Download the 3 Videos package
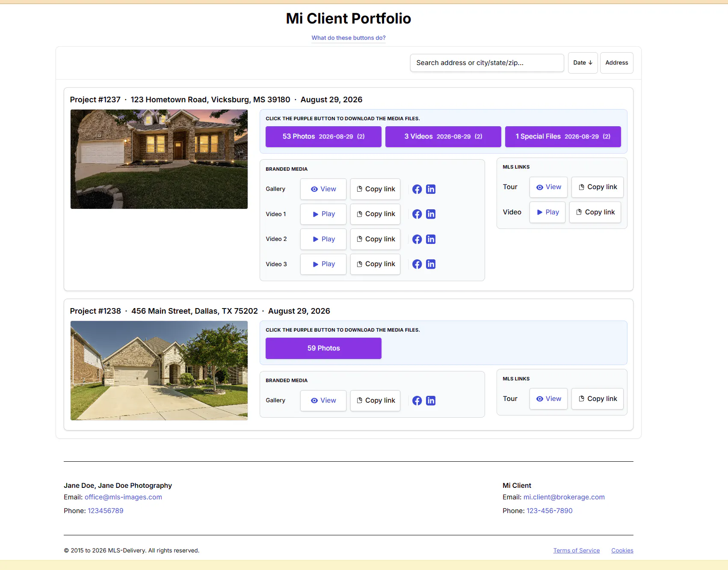Viewport: 728px width, 570px height. coord(443,137)
